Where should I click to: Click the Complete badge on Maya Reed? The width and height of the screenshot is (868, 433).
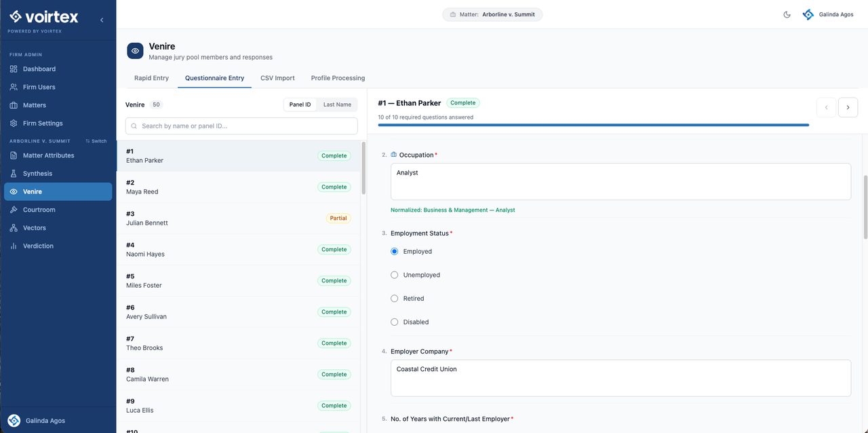click(x=334, y=187)
